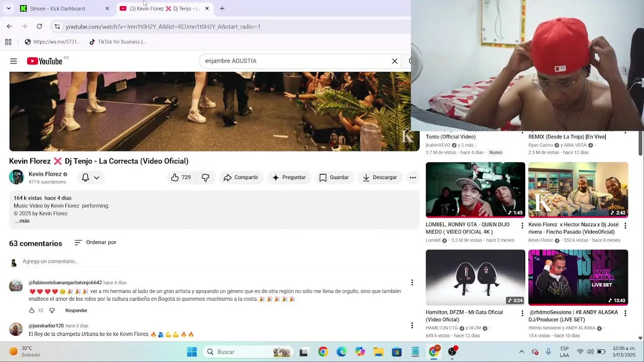644x362 pixels.
Task: Open the ESP LAA language switcher
Action: point(565,351)
